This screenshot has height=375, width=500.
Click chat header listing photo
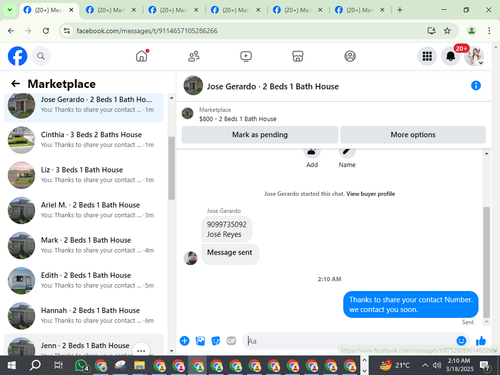tap(193, 85)
